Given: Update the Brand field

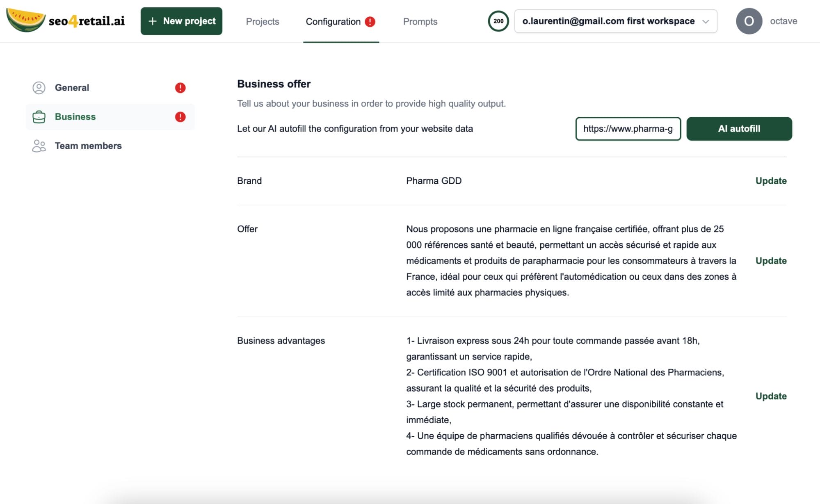Looking at the screenshot, I should [x=771, y=181].
